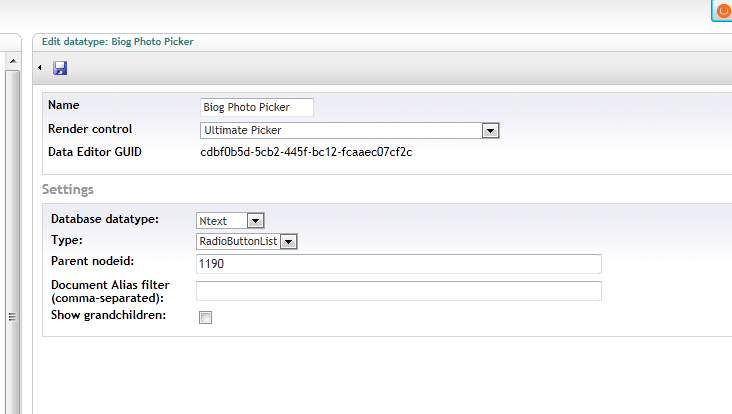Click the small left arrow beside the save icon

40,68
